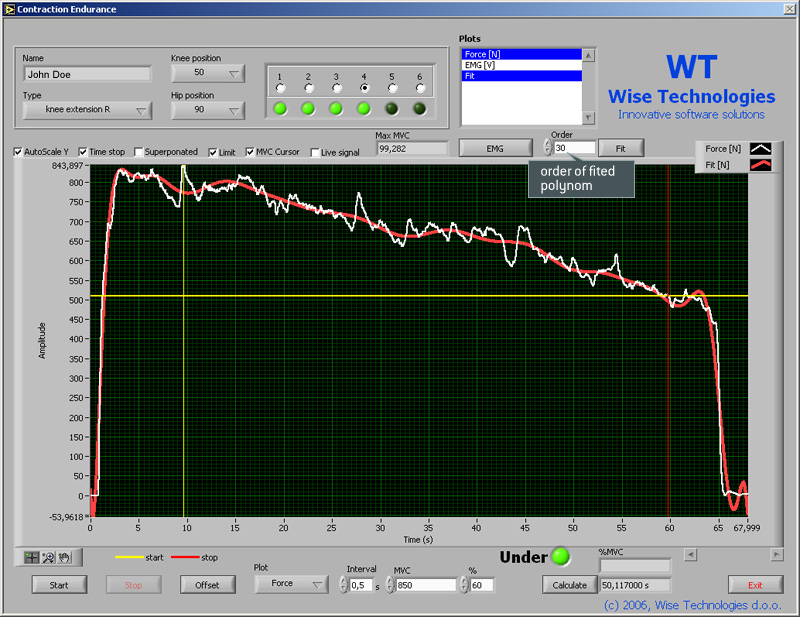This screenshot has height=617, width=800.
Task: Toggle the Limit checkbox
Action: [213, 152]
